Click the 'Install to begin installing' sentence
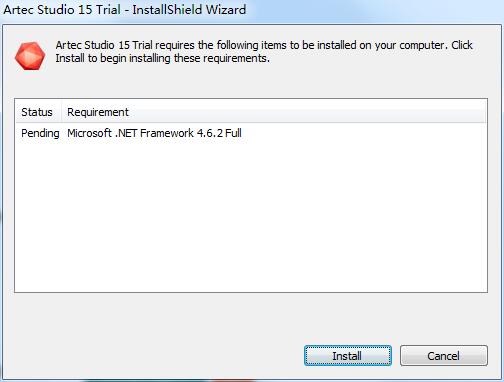 (x=162, y=58)
